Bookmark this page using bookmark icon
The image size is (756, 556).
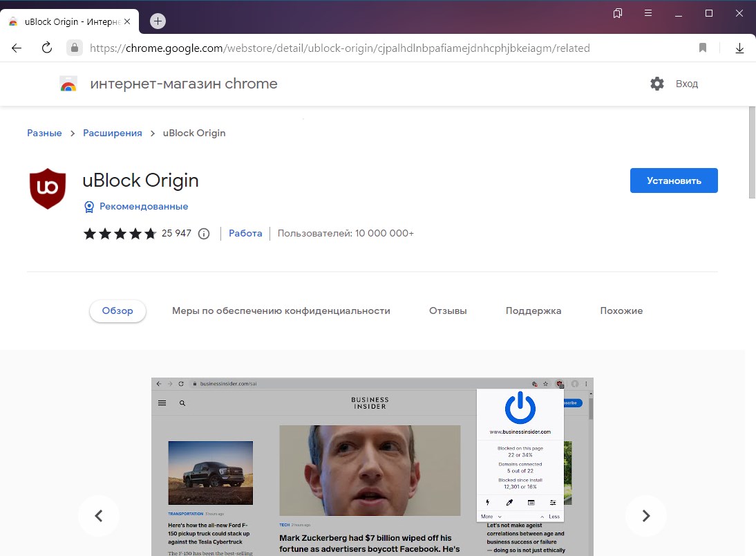click(x=703, y=48)
